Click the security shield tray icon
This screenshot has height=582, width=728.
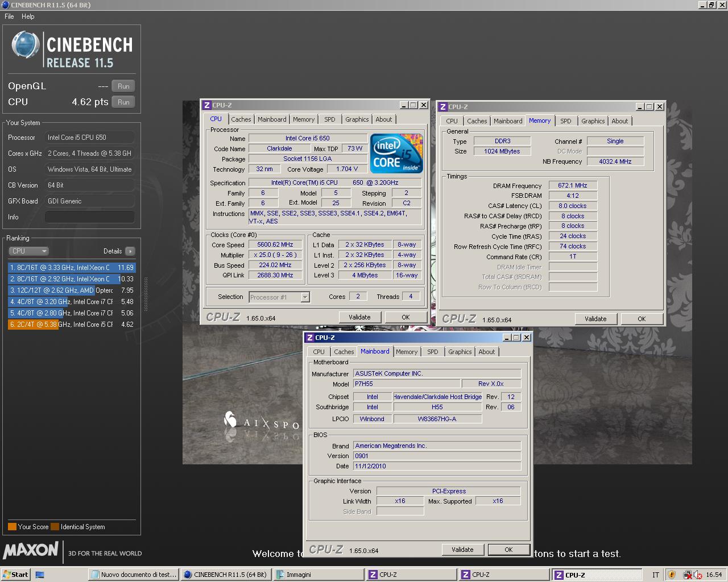point(672,575)
